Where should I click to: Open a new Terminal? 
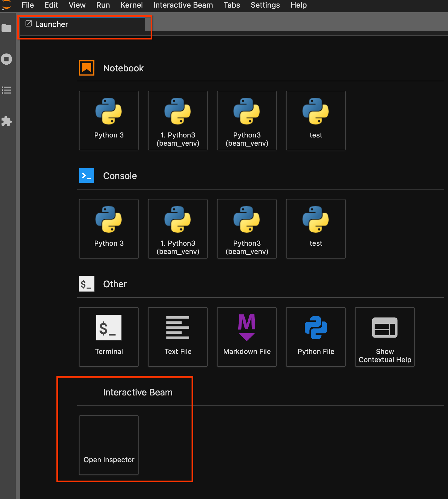pos(109,337)
